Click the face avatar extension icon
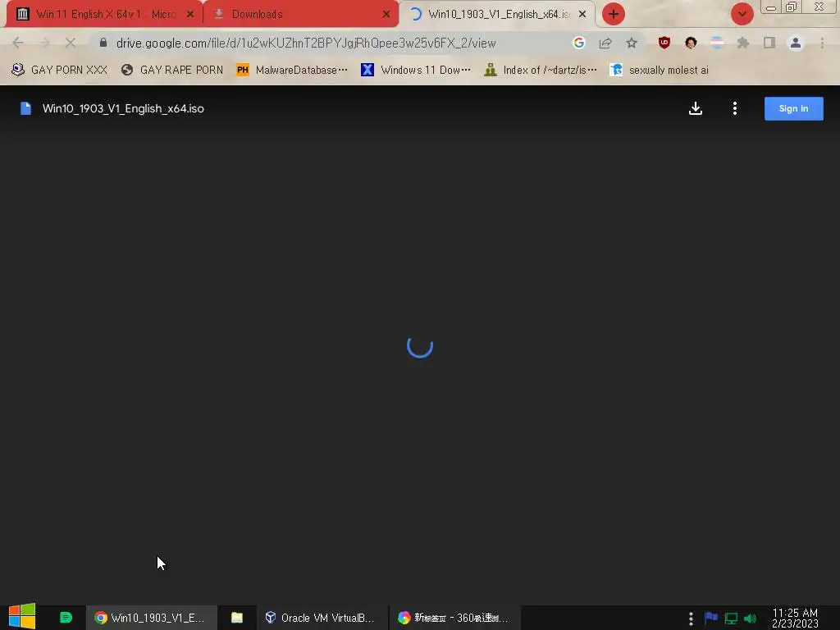 (x=691, y=43)
